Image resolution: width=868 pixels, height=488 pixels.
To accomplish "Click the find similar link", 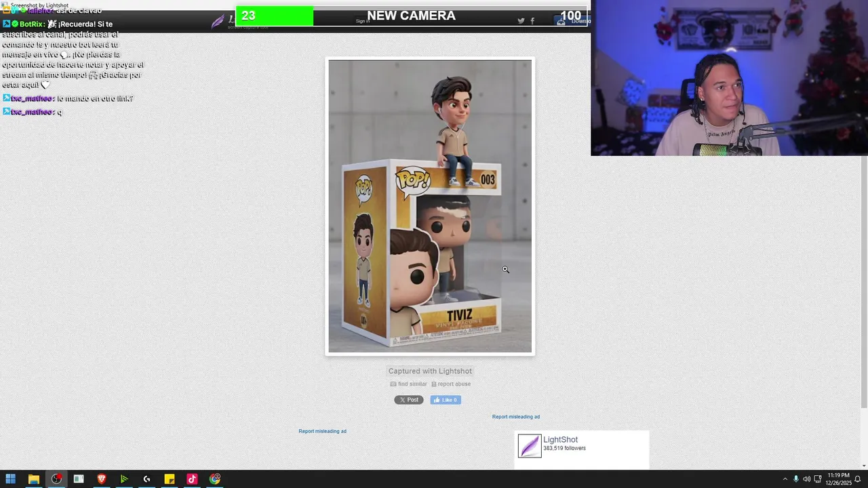I will [408, 384].
